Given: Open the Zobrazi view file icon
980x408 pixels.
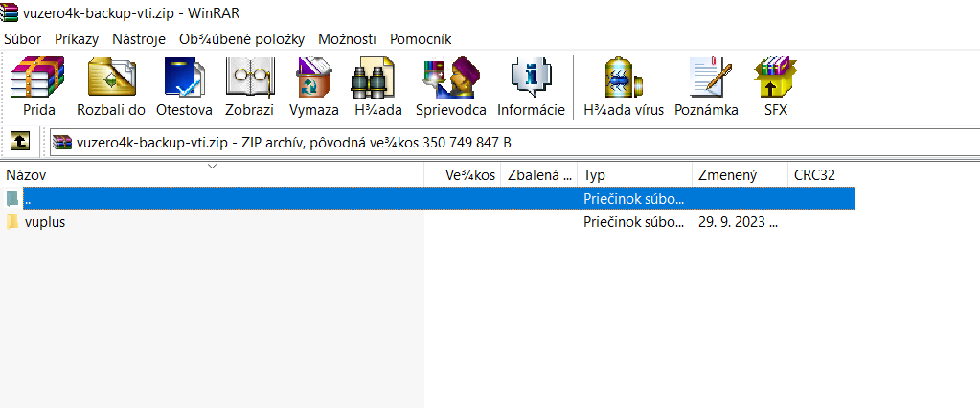Looking at the screenshot, I should (x=250, y=77).
